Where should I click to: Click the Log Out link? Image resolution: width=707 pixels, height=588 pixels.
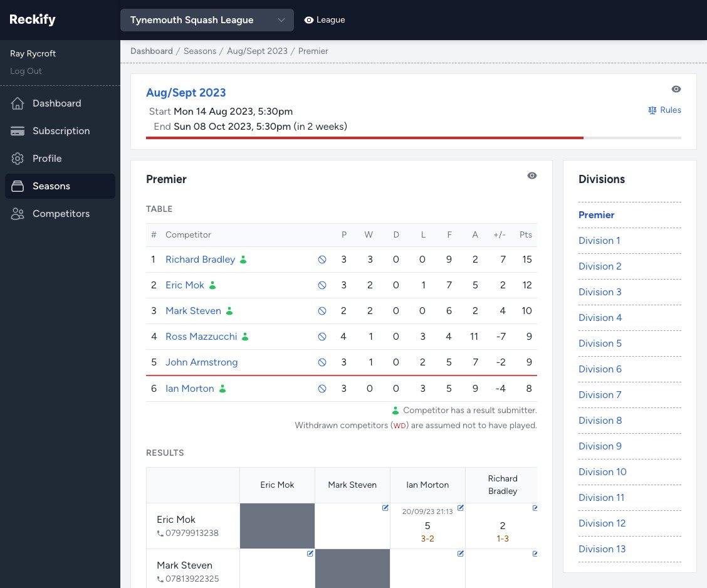26,71
